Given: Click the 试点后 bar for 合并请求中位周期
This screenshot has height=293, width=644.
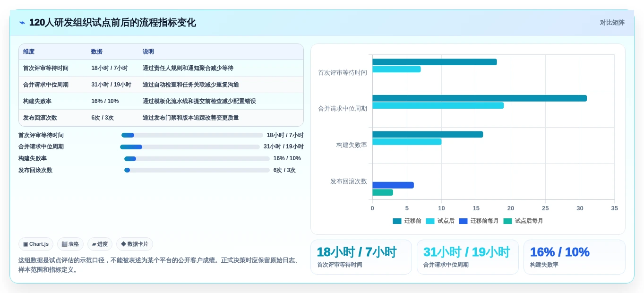Looking at the screenshot, I should coord(438,105).
